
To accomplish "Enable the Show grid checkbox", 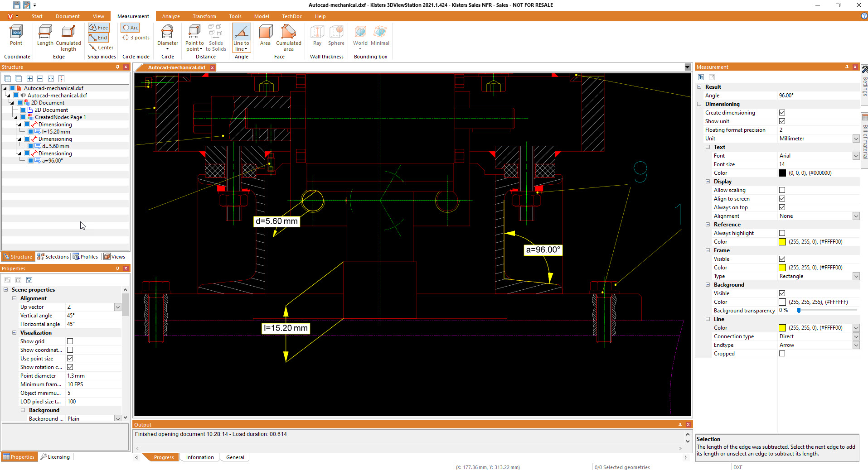I will tap(70, 341).
